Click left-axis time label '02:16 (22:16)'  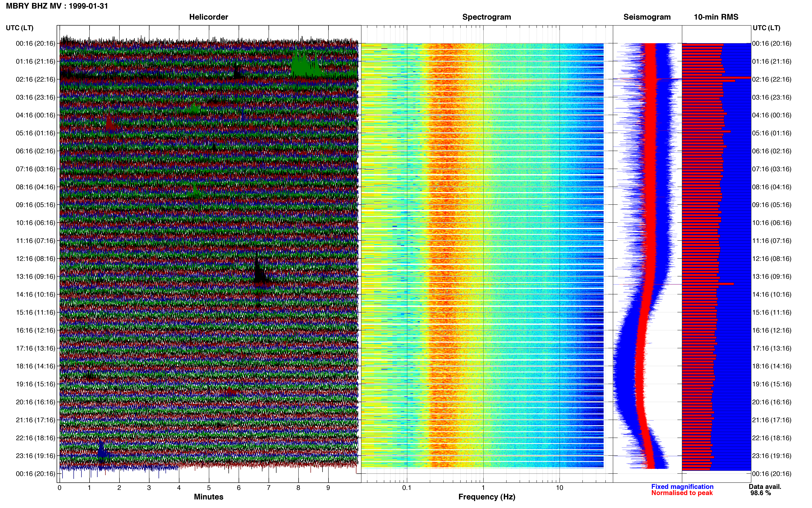[36, 79]
